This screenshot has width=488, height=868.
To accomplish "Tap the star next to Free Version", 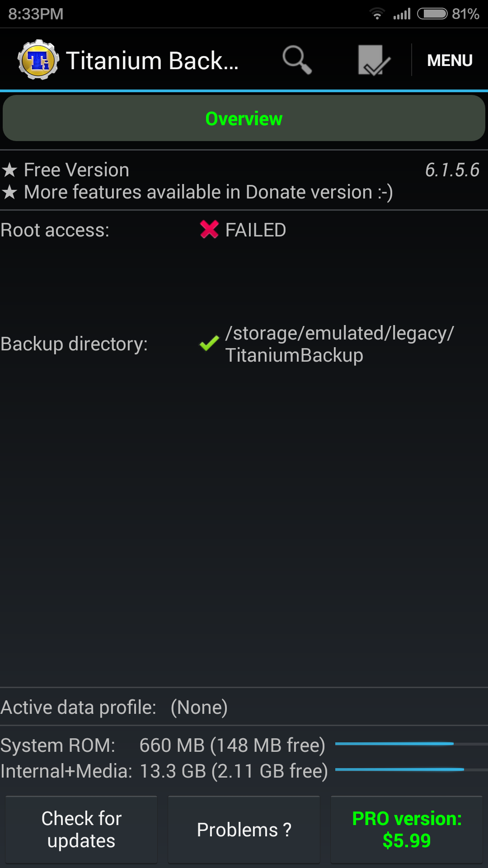I will coord(9,170).
